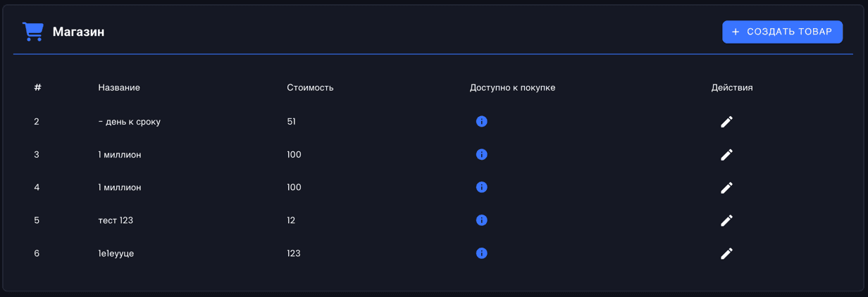Show availability info for "− день к сроку"

481,122
